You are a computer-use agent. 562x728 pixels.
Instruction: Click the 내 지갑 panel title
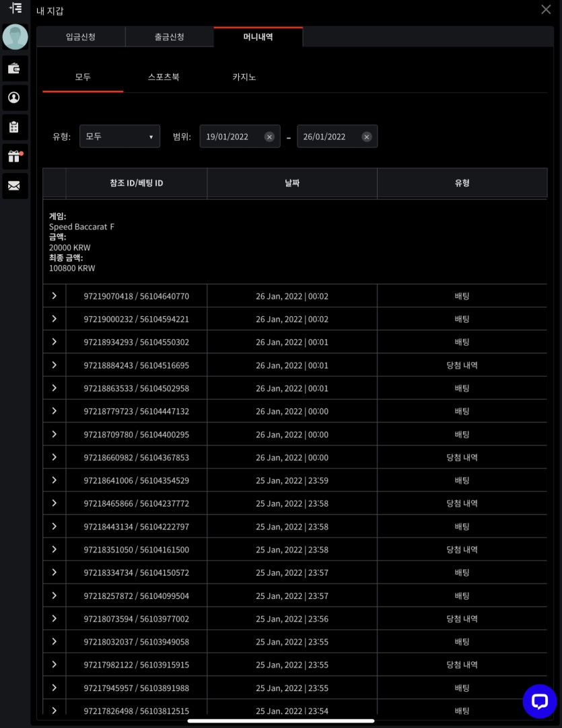pos(50,11)
